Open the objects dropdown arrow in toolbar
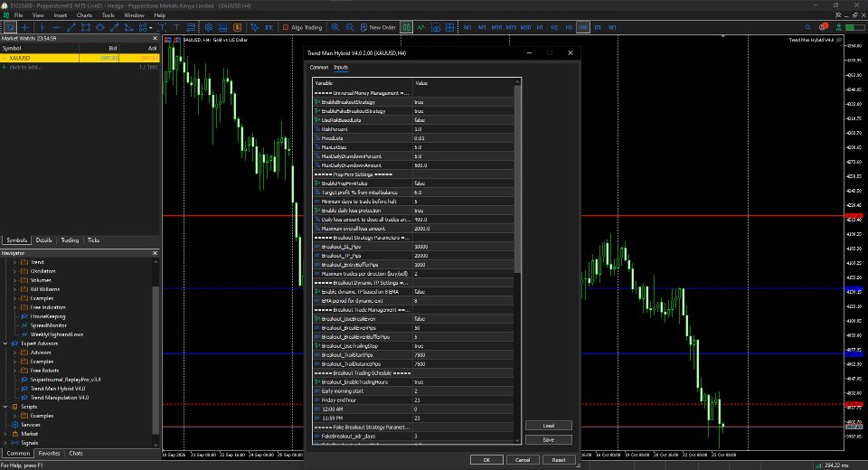The width and height of the screenshot is (868, 470). [x=151, y=28]
